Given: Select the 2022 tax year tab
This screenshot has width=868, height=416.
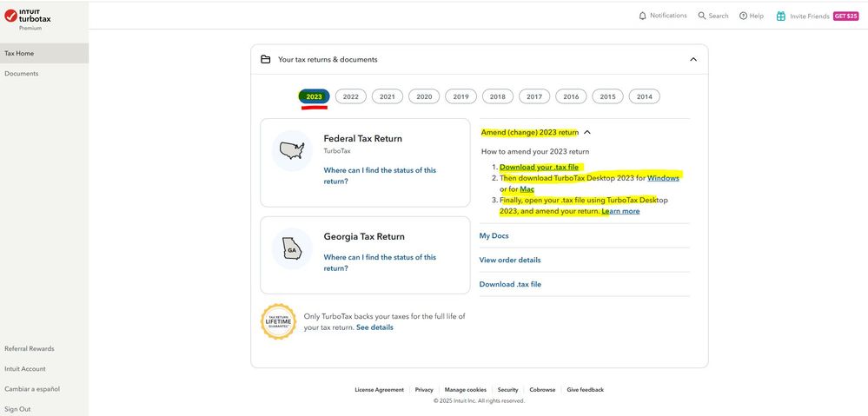Looking at the screenshot, I should 350,96.
